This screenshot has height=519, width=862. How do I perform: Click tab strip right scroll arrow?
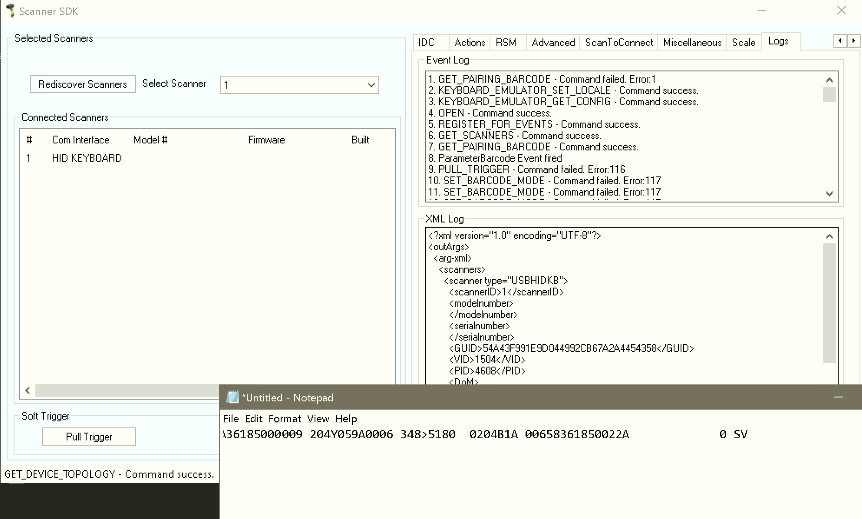pos(853,41)
